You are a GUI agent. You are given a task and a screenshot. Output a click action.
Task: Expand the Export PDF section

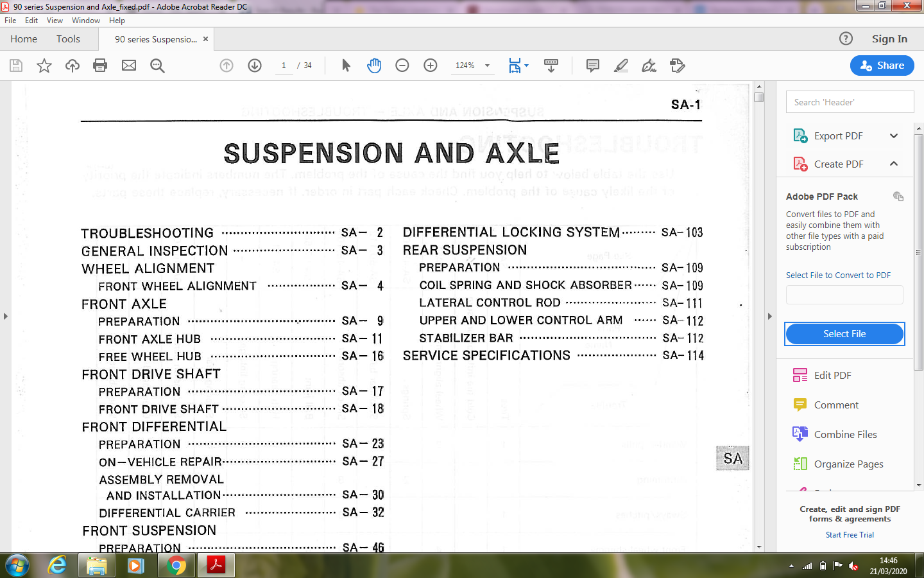(894, 136)
